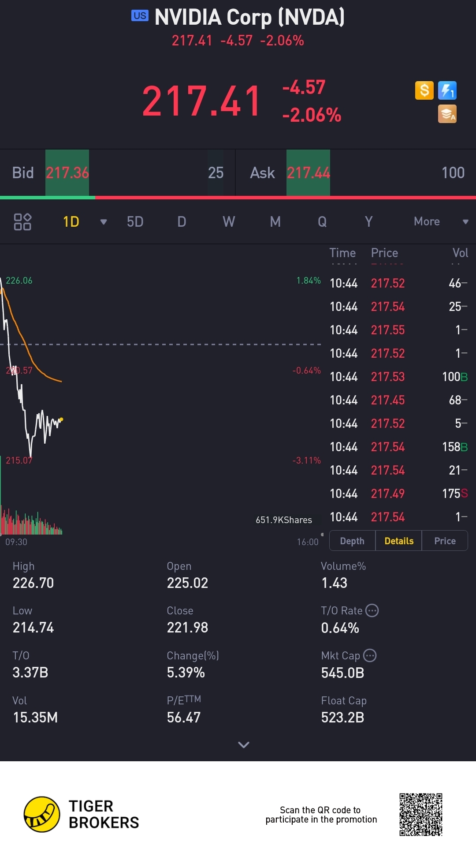The height and width of the screenshot is (868, 476).
Task: Tap the Change(%) value 5.39%
Action: pos(186,673)
